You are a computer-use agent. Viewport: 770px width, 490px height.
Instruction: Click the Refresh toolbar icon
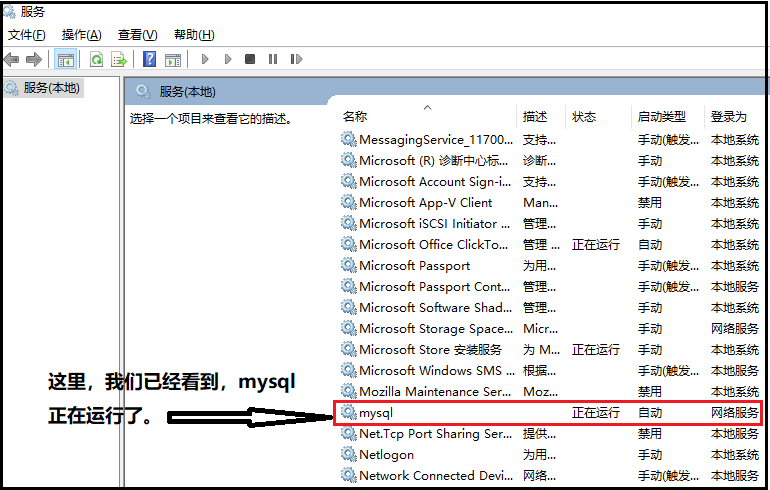coord(96,59)
